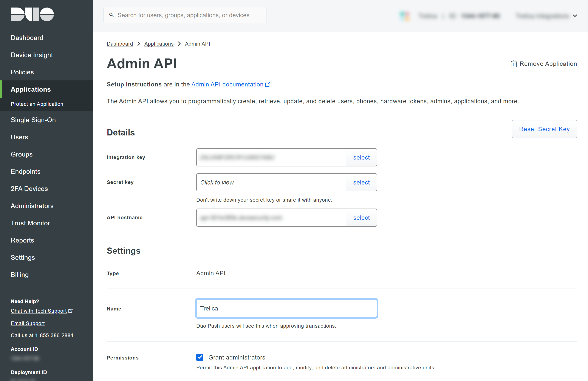Screen dimensions: 588x381
Task: Open Administrators in the sidebar
Action: (32, 206)
